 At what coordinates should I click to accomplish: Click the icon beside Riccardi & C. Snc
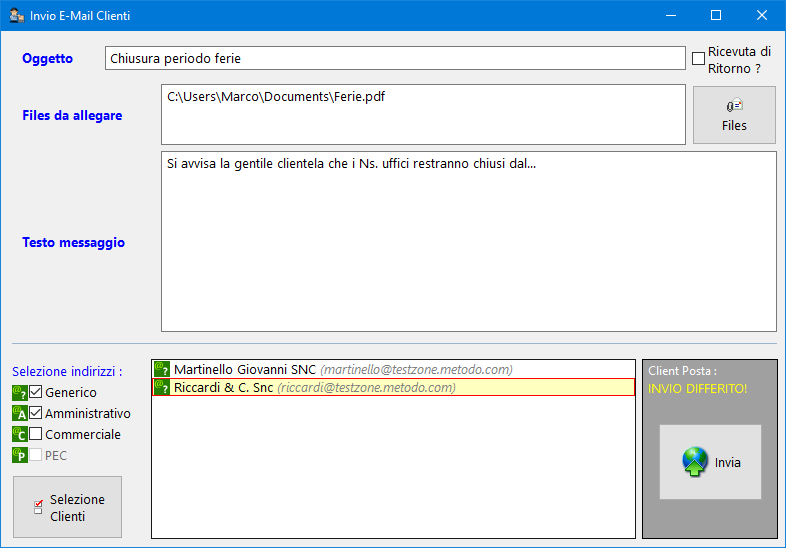point(162,387)
